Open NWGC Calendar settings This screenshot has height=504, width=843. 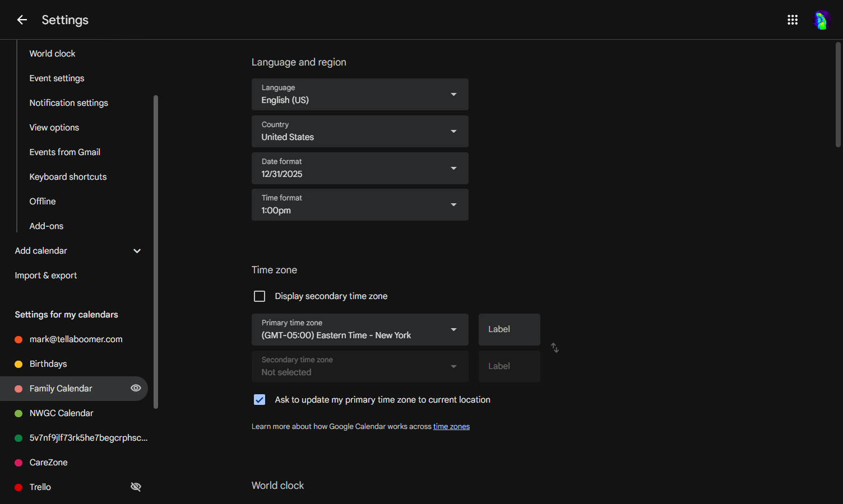62,413
